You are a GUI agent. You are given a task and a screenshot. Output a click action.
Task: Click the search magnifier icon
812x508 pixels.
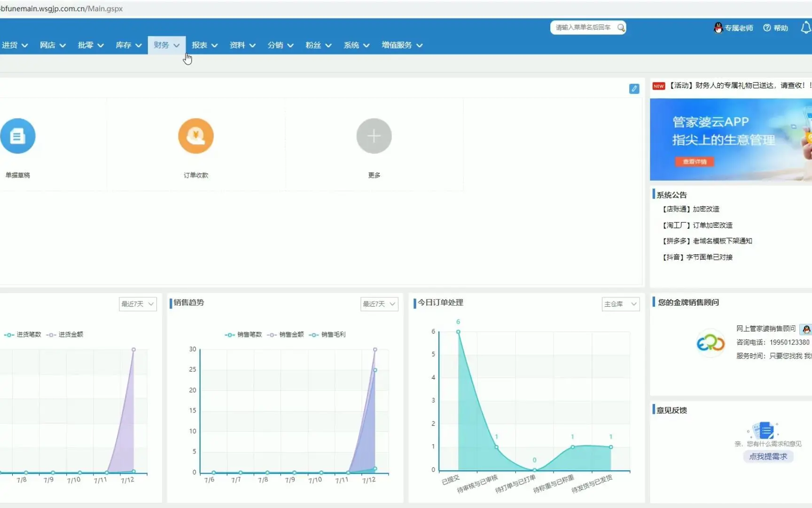pos(621,28)
